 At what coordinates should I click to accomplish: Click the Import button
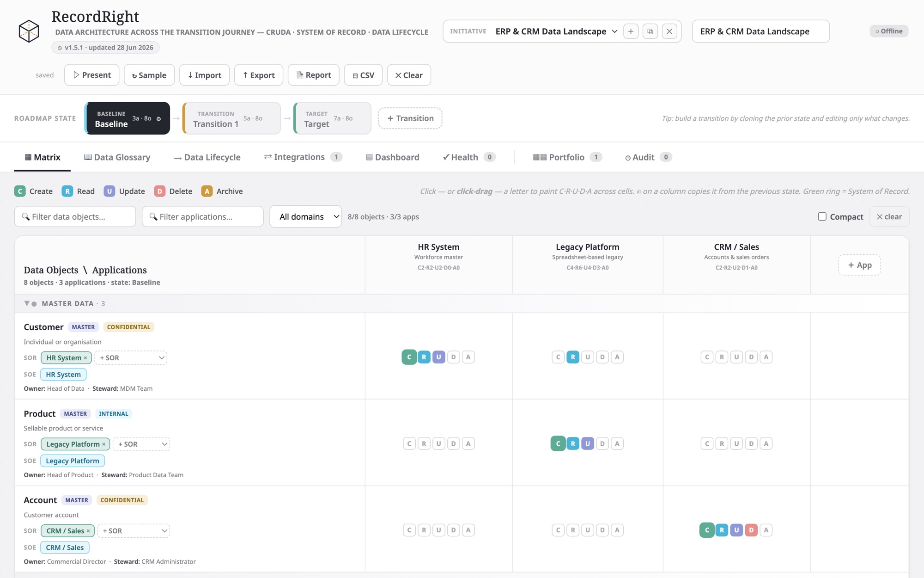[x=205, y=75]
